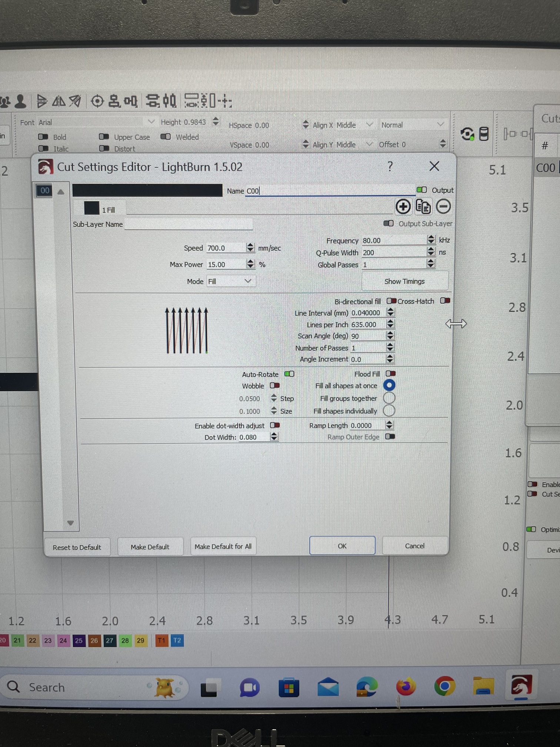Turn on the Cross-Hatch switch

click(x=445, y=301)
